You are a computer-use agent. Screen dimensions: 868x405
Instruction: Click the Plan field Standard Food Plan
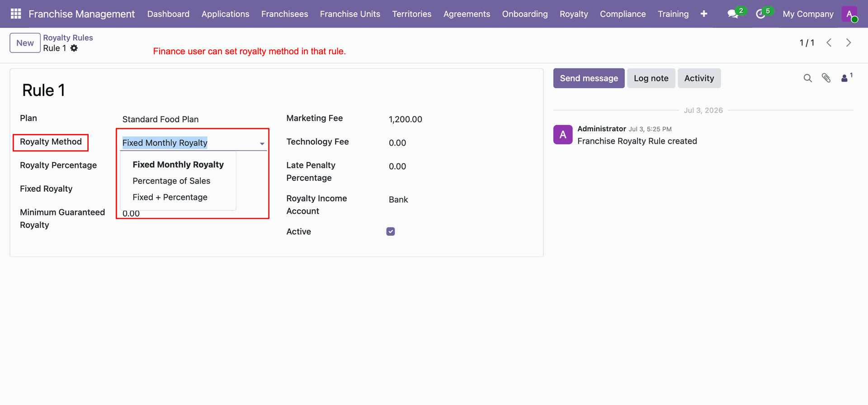pyautogui.click(x=160, y=119)
